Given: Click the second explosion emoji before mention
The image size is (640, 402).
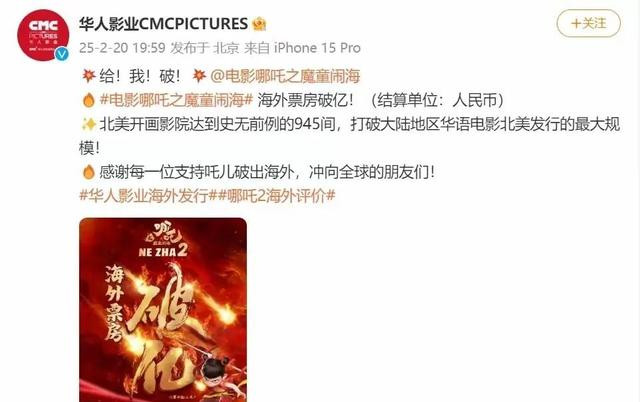Looking at the screenshot, I should [199, 76].
